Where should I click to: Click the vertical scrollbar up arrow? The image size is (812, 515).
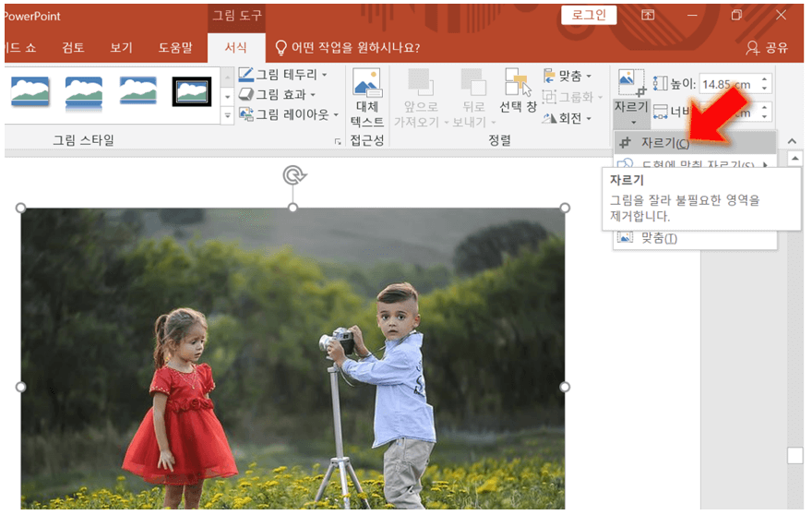click(x=794, y=159)
